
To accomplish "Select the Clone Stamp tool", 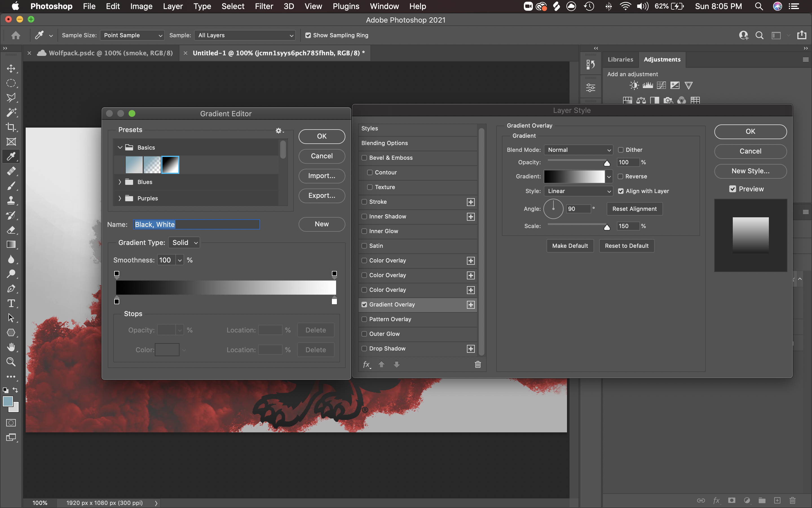I will pos(11,201).
